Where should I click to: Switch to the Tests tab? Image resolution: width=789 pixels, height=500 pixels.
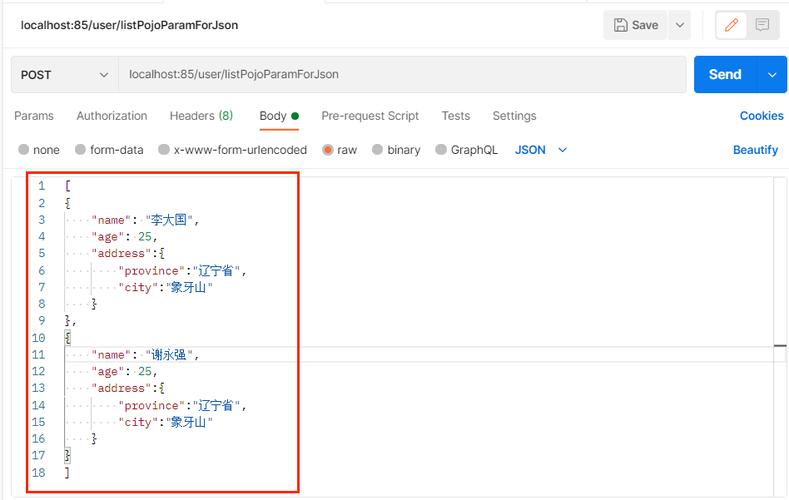(x=455, y=116)
